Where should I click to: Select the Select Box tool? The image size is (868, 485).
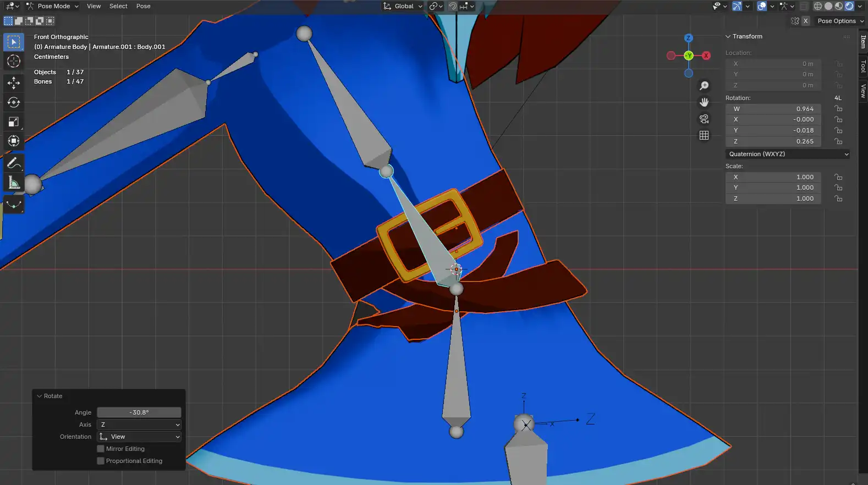pos(14,42)
